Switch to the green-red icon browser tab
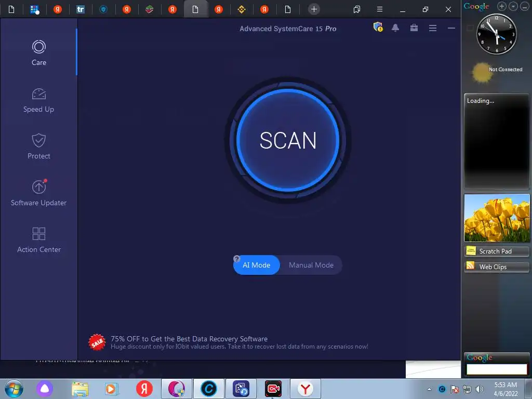532x399 pixels. pyautogui.click(x=149, y=9)
